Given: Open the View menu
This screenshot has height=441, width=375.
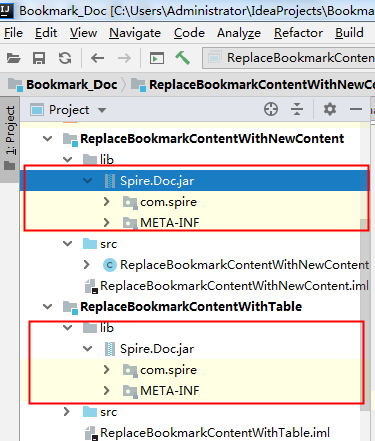Looking at the screenshot, I should (83, 33).
